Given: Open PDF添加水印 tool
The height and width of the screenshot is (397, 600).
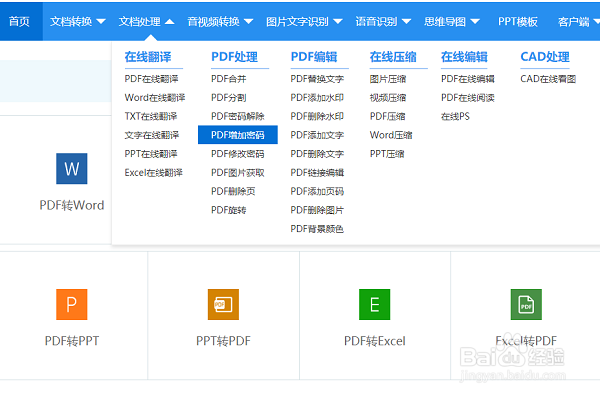Looking at the screenshot, I should click(x=317, y=98).
